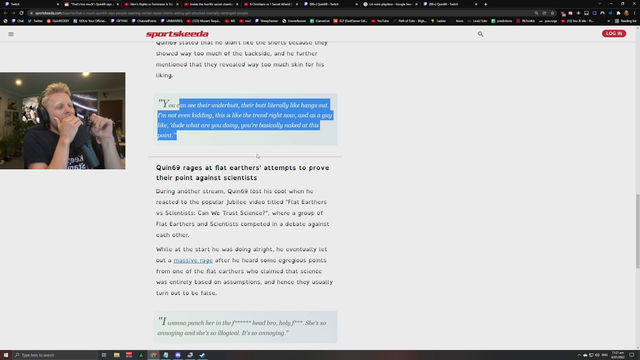Show hidden system tray icons
This screenshot has width=640, height=360.
(x=579, y=355)
